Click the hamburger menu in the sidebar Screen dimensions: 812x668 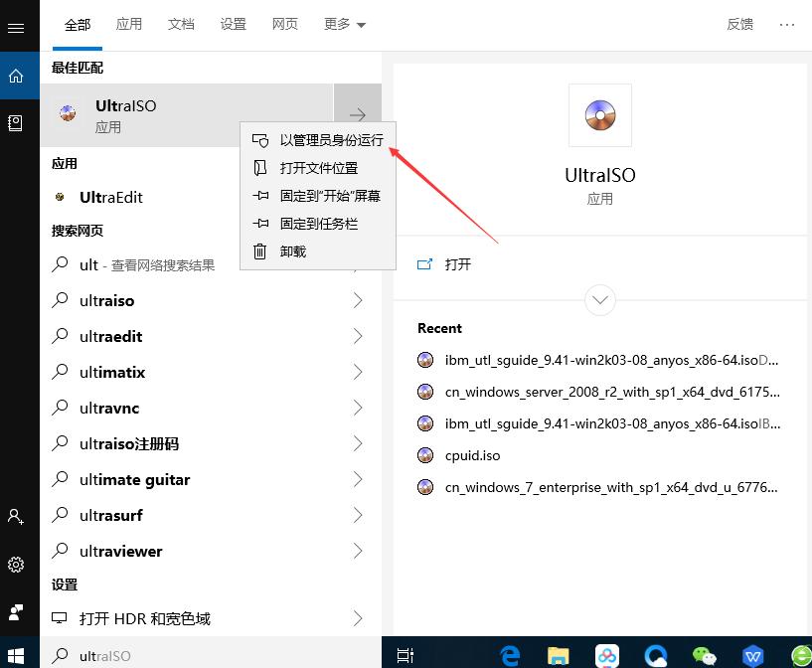[16, 27]
